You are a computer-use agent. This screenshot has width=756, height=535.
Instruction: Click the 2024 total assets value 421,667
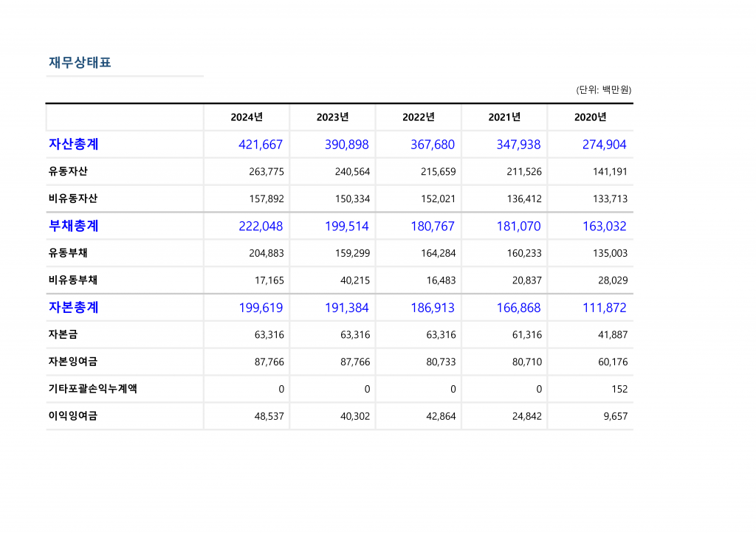[x=261, y=145]
